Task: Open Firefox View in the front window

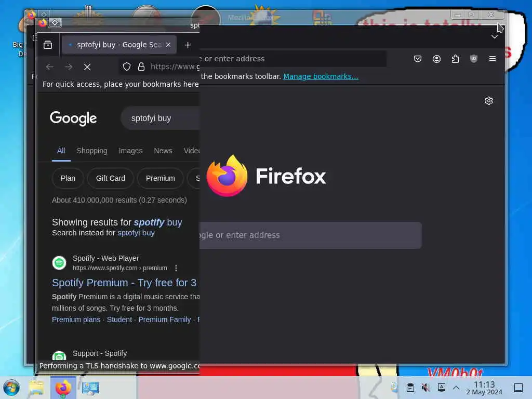Action: (48, 45)
